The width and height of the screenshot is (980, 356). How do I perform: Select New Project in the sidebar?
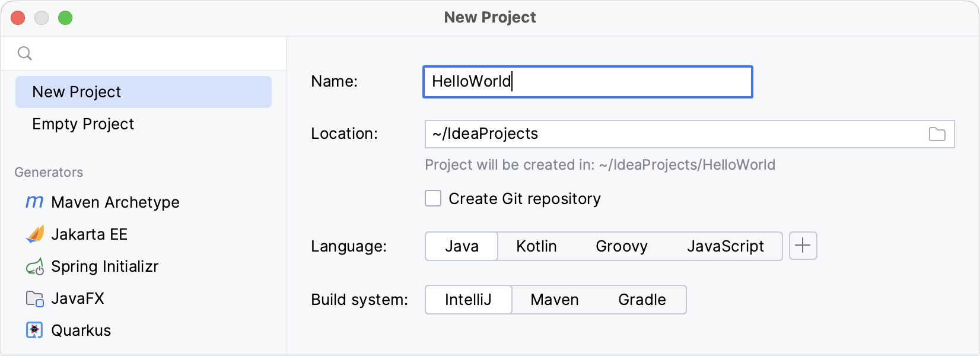144,92
